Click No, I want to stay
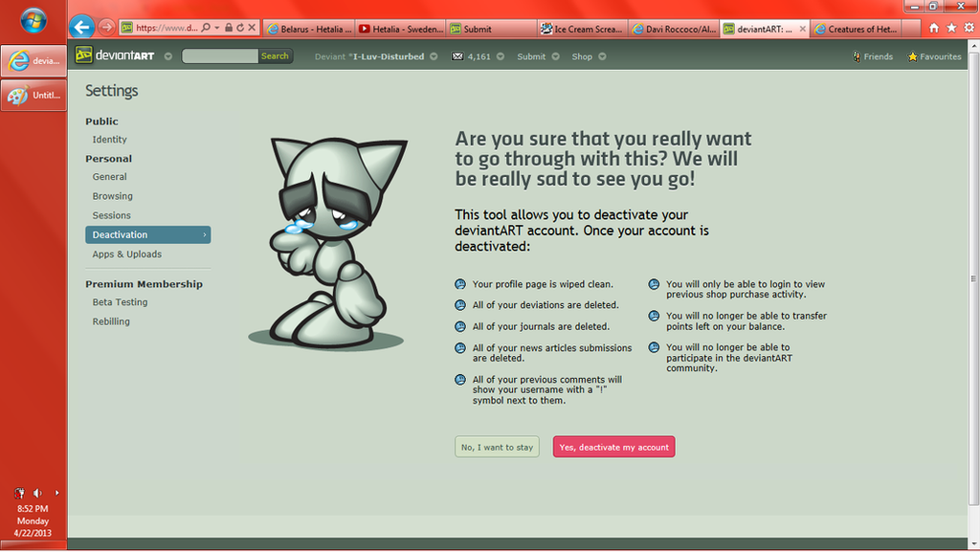 click(x=497, y=447)
